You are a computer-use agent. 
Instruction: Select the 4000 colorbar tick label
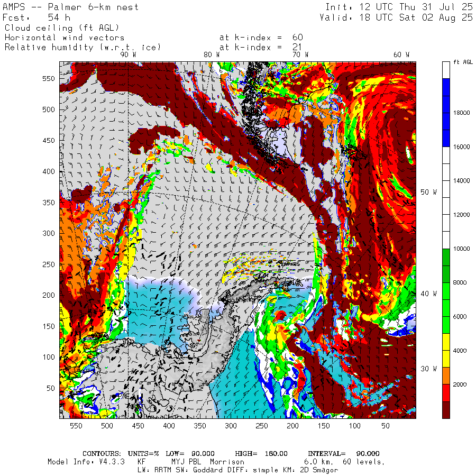pos(460,351)
